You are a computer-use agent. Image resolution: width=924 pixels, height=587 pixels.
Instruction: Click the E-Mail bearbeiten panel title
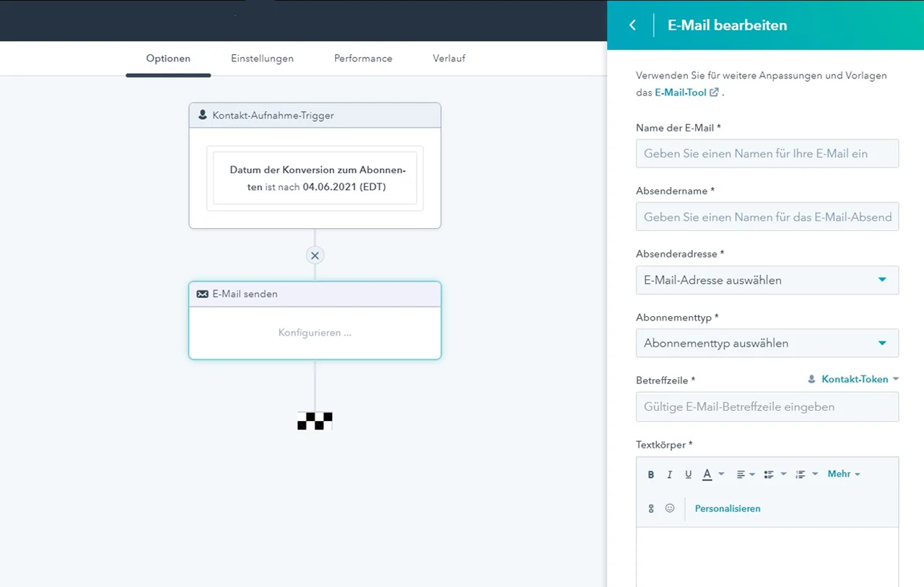coord(727,25)
